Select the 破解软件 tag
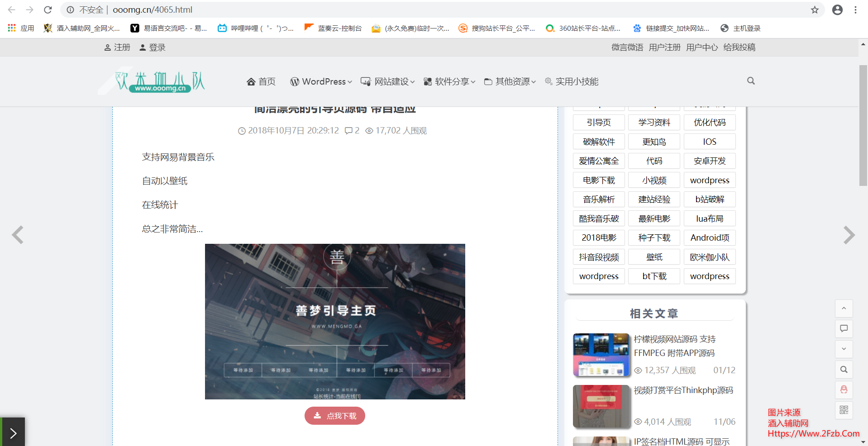The height and width of the screenshot is (446, 868). click(x=599, y=142)
